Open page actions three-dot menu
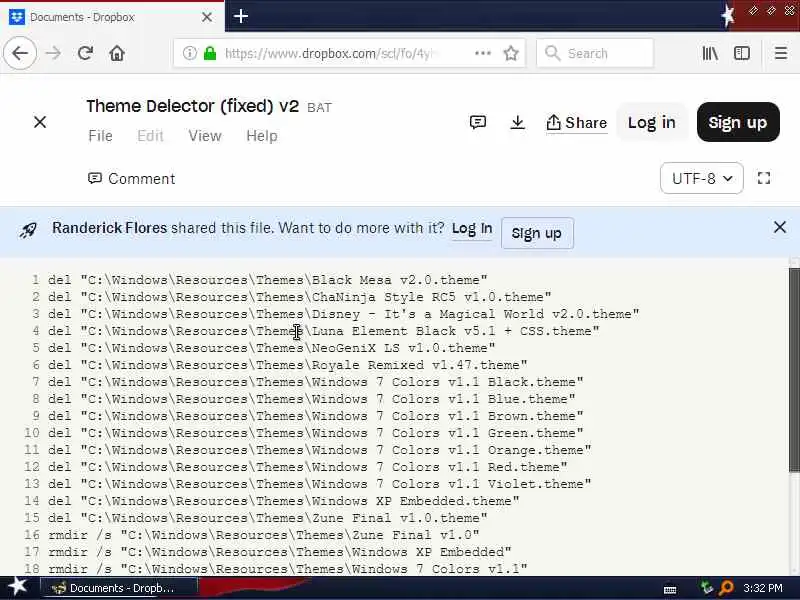 coord(483,53)
